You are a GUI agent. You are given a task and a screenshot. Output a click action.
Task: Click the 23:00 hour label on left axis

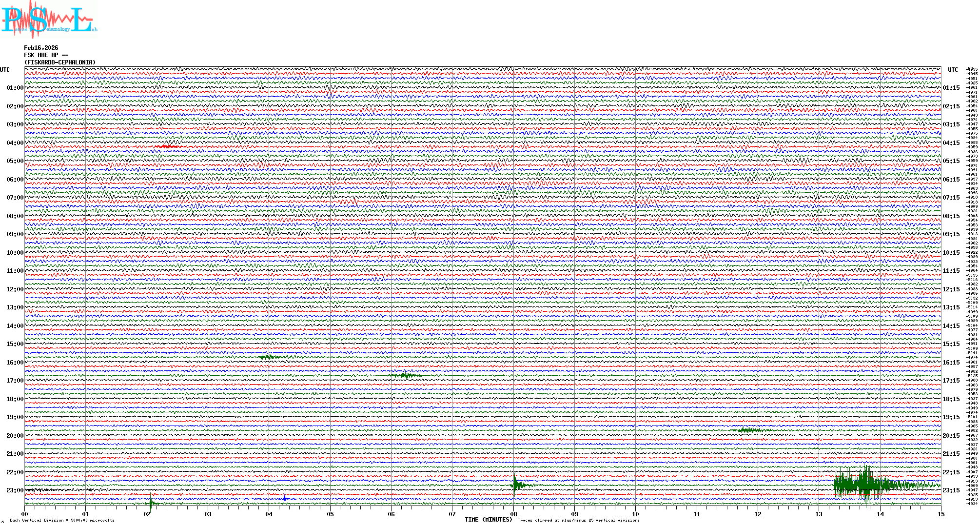point(15,490)
